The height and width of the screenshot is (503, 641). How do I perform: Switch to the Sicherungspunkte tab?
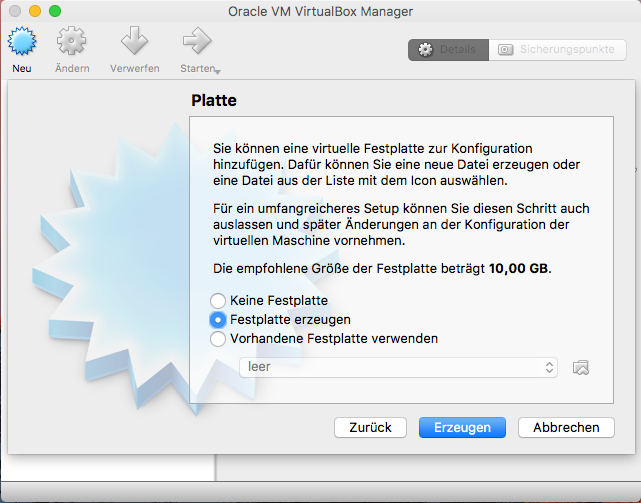tap(558, 49)
